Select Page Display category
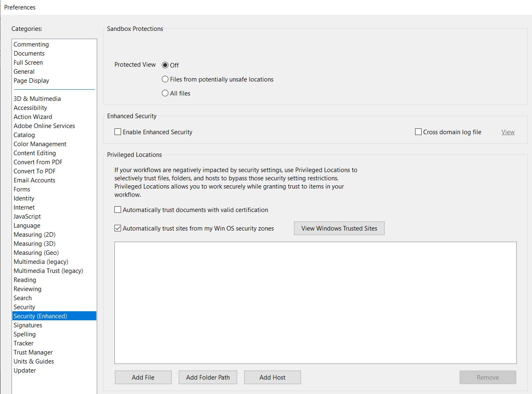Viewport: 532px width, 394px height. click(31, 81)
